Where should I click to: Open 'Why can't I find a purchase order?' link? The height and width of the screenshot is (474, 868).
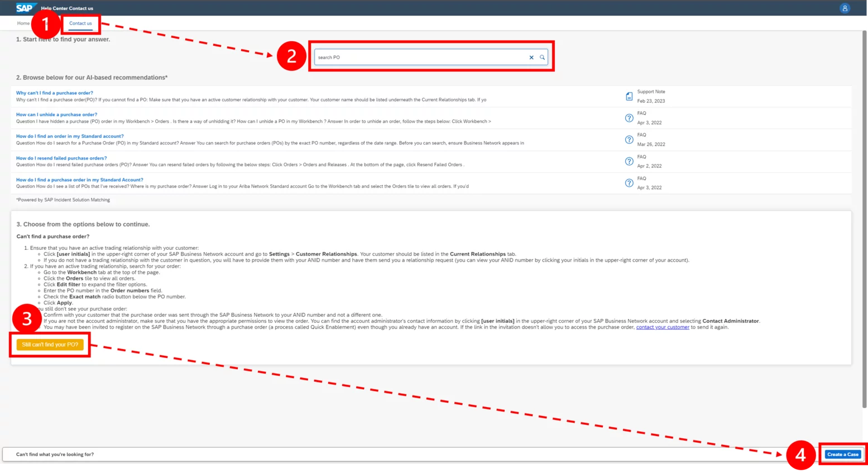tap(55, 93)
